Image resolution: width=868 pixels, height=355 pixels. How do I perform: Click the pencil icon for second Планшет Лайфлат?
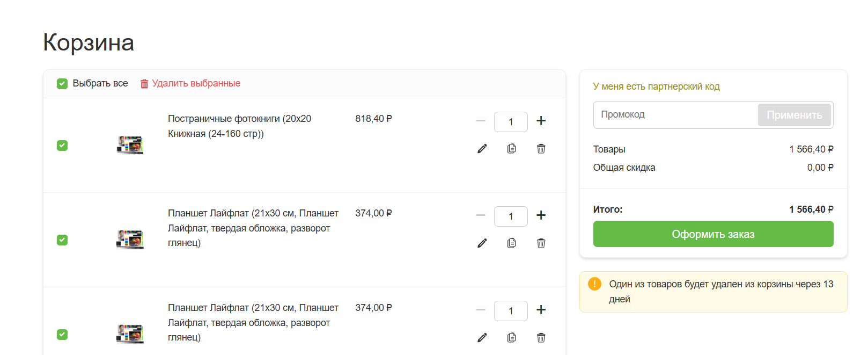coord(482,243)
